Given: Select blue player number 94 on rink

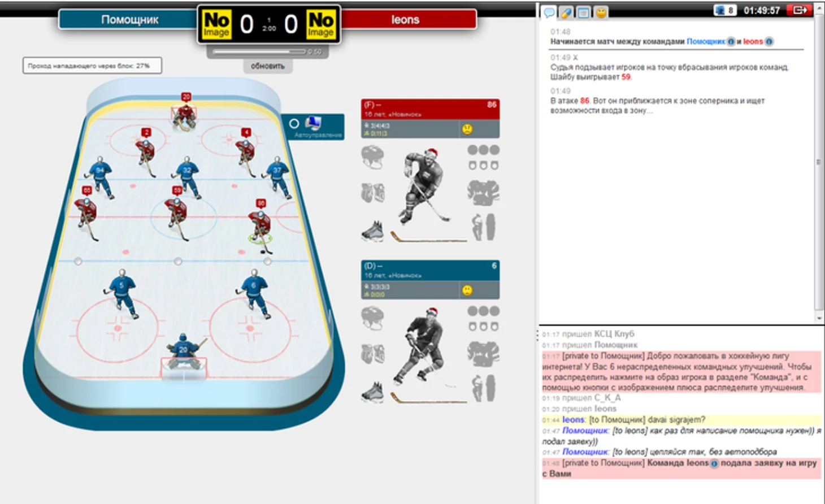Looking at the screenshot, I should 101,177.
